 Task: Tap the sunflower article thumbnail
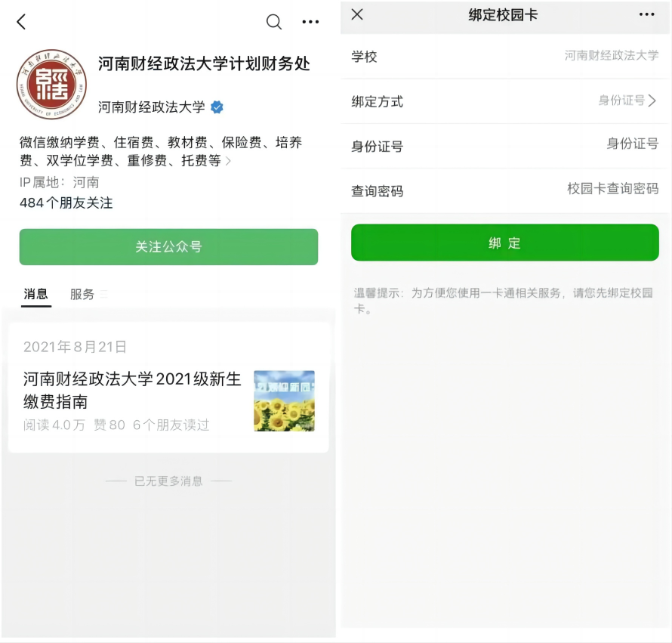(284, 400)
